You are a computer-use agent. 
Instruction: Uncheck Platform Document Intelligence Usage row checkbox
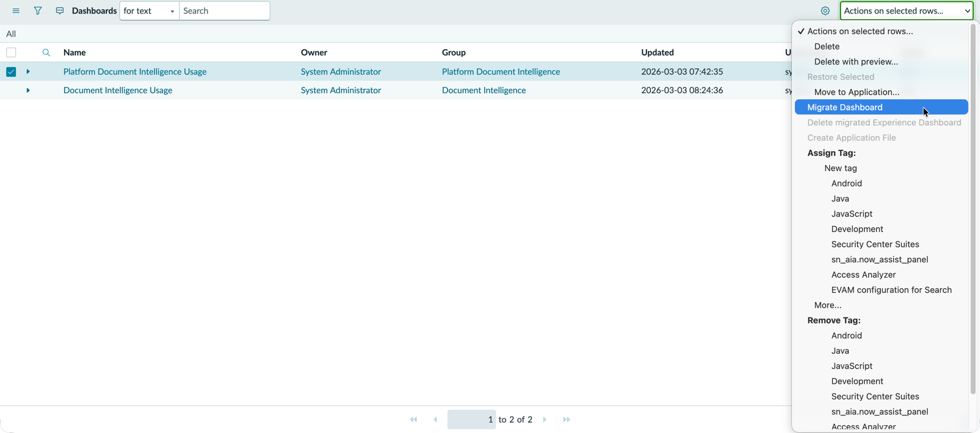[x=11, y=72]
